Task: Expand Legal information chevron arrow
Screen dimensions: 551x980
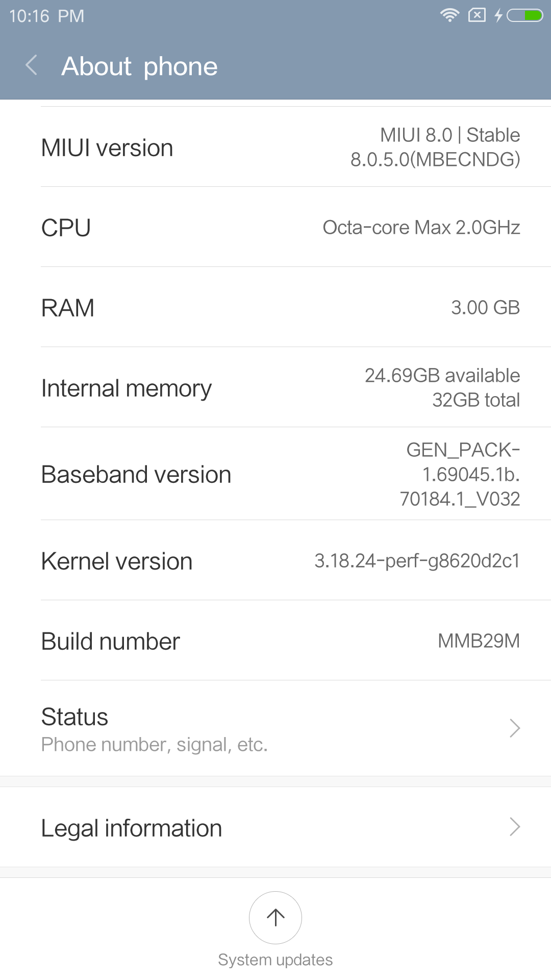Action: coord(514,827)
